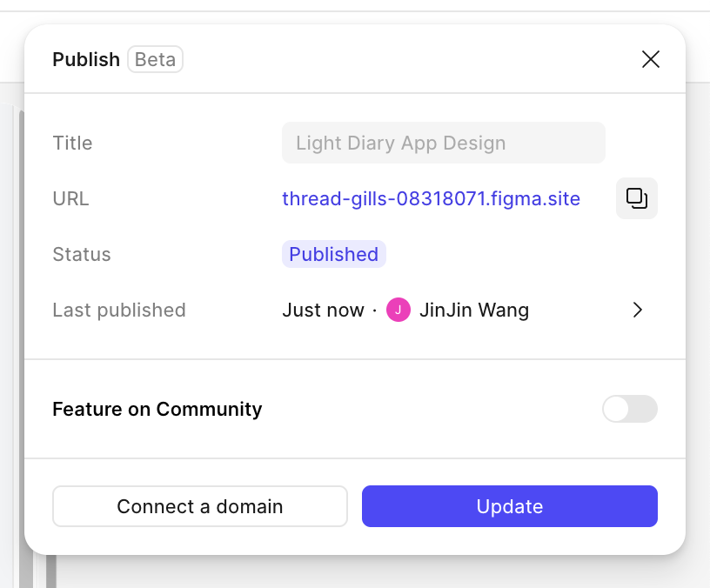The height and width of the screenshot is (588, 710).
Task: Click the "Just now" timestamp
Action: click(323, 310)
